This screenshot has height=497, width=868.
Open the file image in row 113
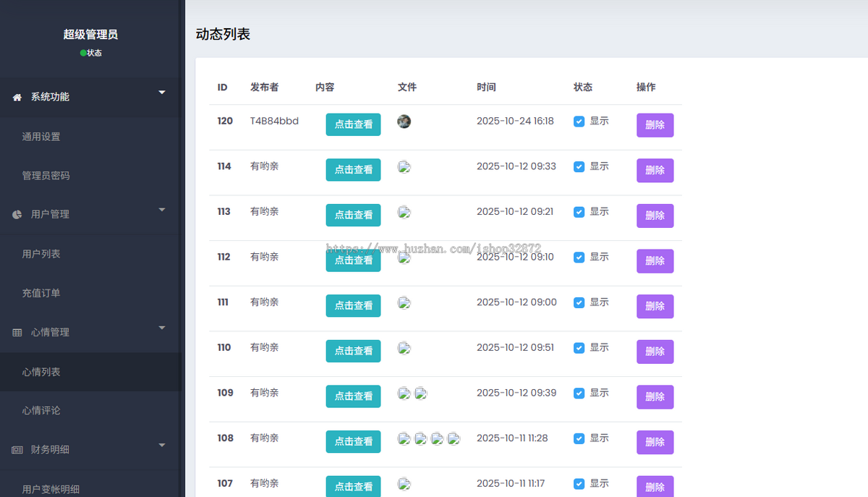[404, 212]
